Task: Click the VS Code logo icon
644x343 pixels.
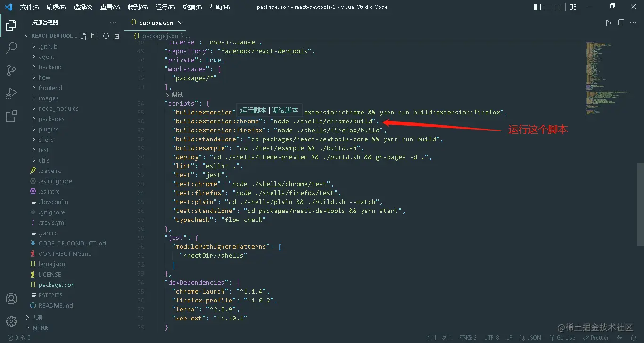Action: (8, 7)
